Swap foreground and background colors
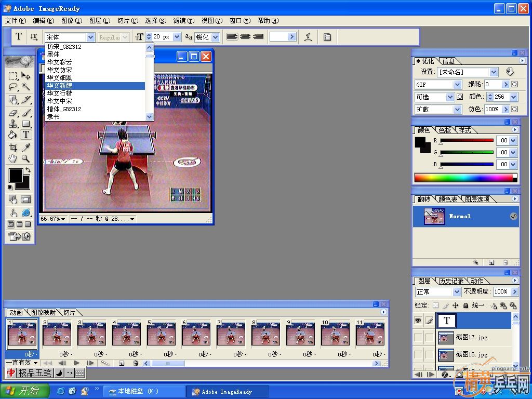 pos(28,170)
